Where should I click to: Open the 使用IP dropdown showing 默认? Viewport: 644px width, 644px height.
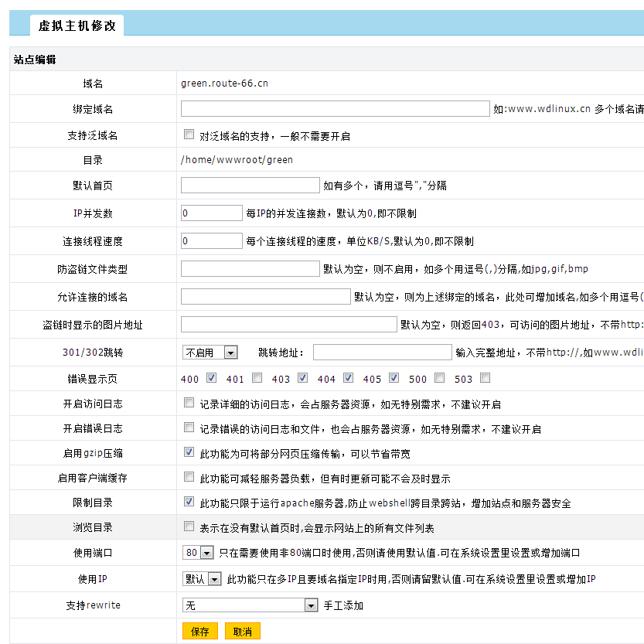click(202, 579)
